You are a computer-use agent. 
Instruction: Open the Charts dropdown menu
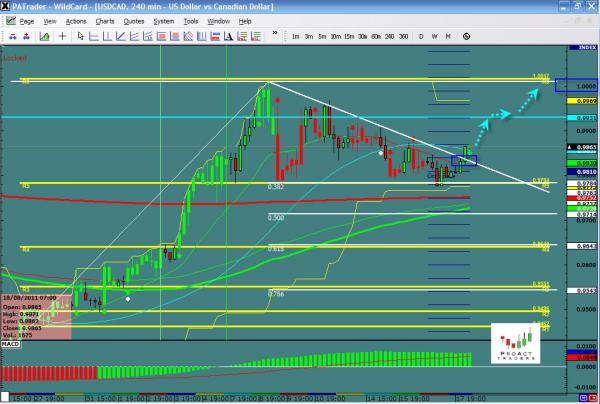104,20
